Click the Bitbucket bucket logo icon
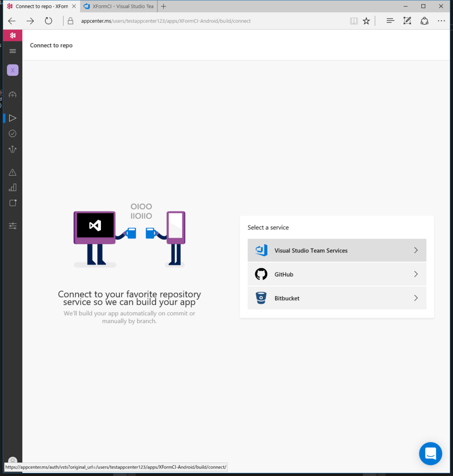This screenshot has width=453, height=476. (261, 298)
